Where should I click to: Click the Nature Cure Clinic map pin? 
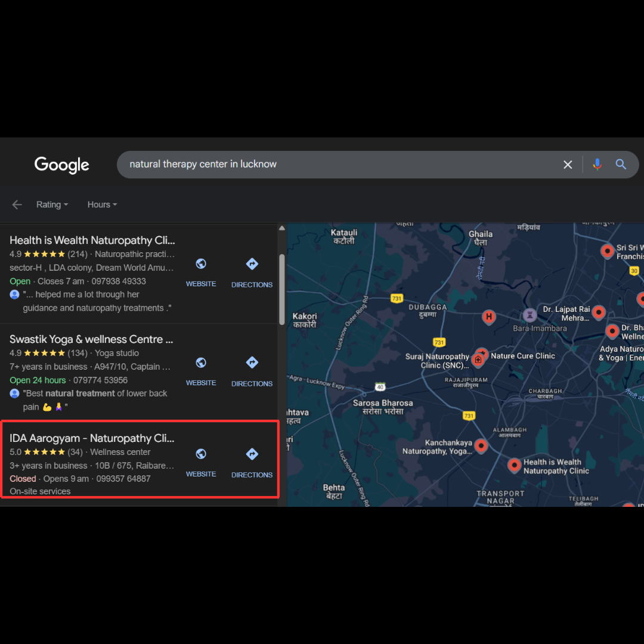(x=482, y=354)
